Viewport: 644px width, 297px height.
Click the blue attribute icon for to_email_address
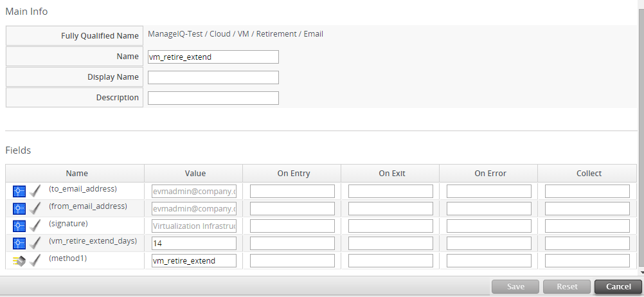[19, 192]
